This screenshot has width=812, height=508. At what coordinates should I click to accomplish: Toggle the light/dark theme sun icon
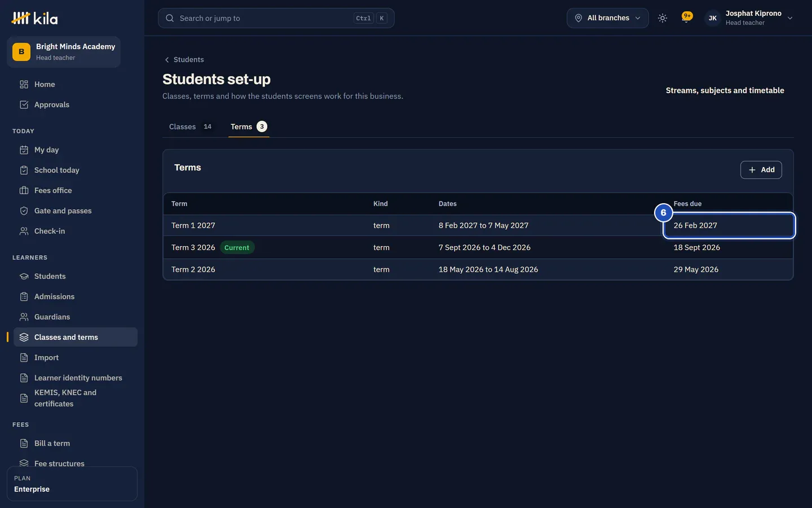(x=663, y=18)
